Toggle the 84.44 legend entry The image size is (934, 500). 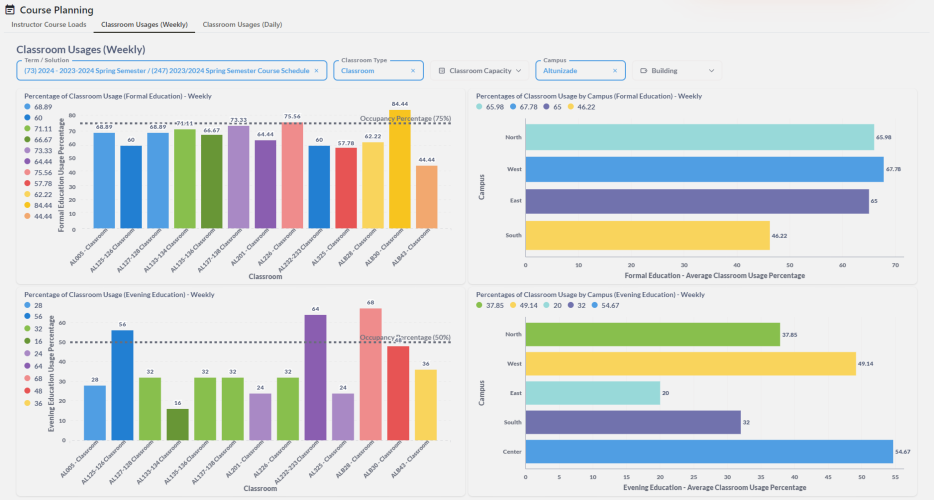[38, 206]
